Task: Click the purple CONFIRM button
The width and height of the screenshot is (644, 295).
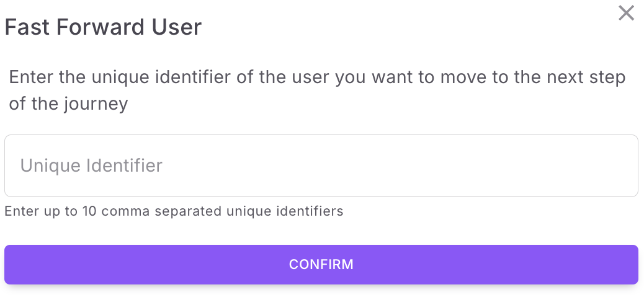Action: pyautogui.click(x=321, y=264)
